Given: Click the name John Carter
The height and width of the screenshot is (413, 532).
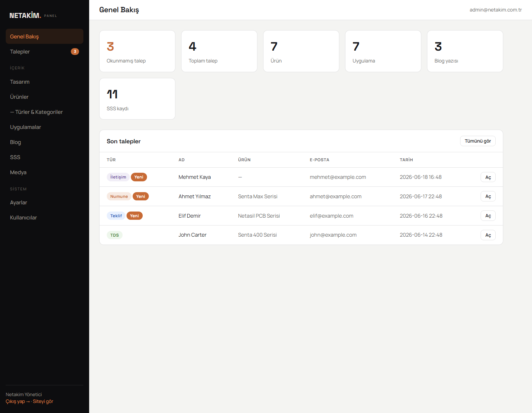Looking at the screenshot, I should coord(193,235).
